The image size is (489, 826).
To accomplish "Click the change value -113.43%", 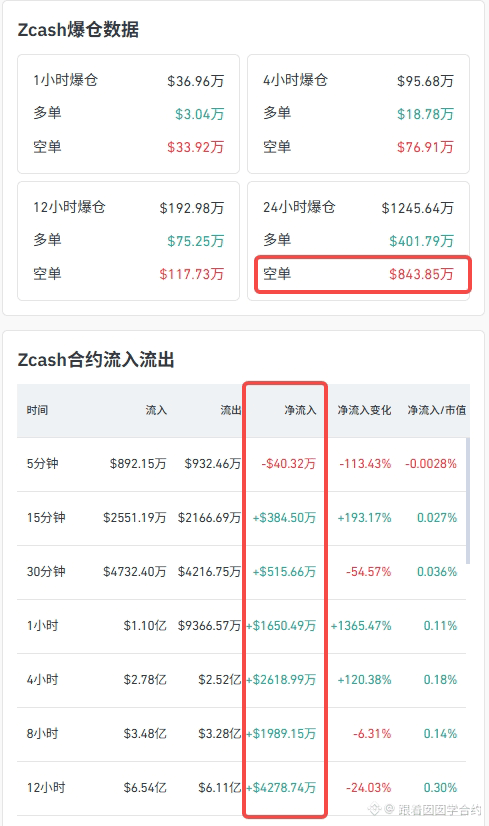I will 365,464.
